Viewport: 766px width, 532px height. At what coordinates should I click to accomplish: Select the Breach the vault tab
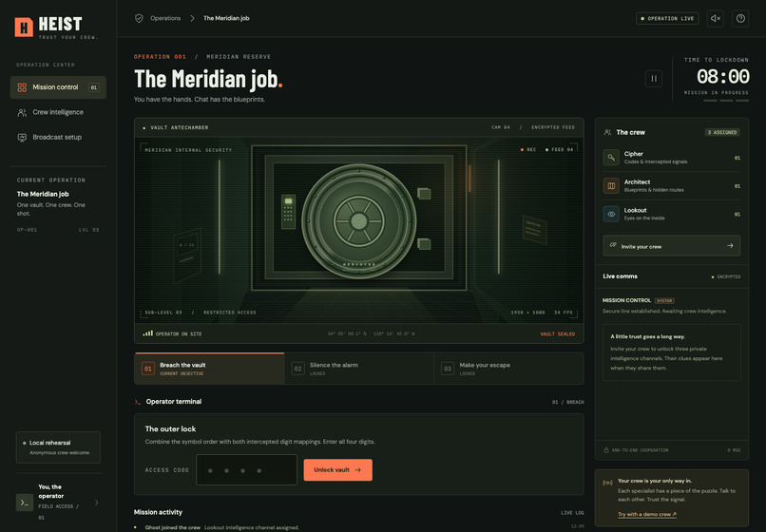coord(210,369)
